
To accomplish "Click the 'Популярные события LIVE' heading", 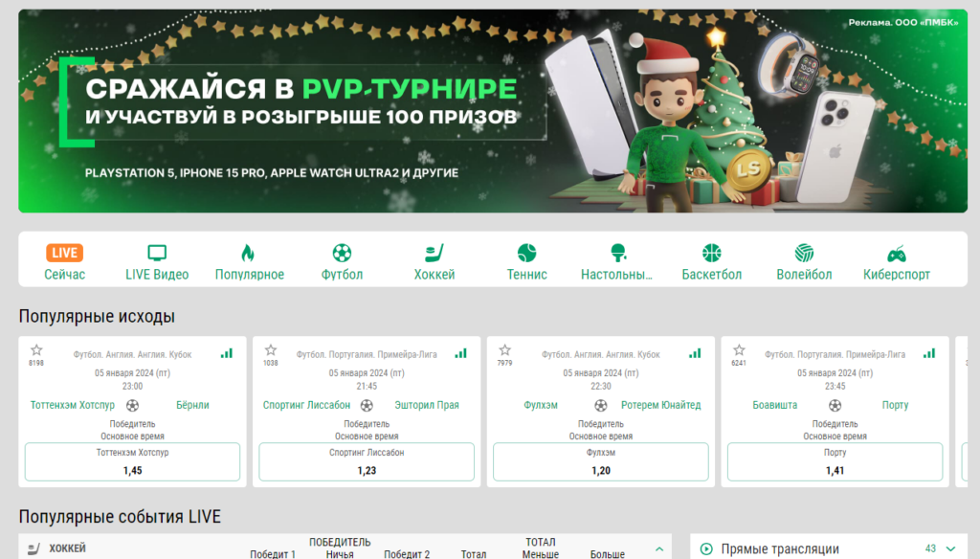I will [120, 517].
